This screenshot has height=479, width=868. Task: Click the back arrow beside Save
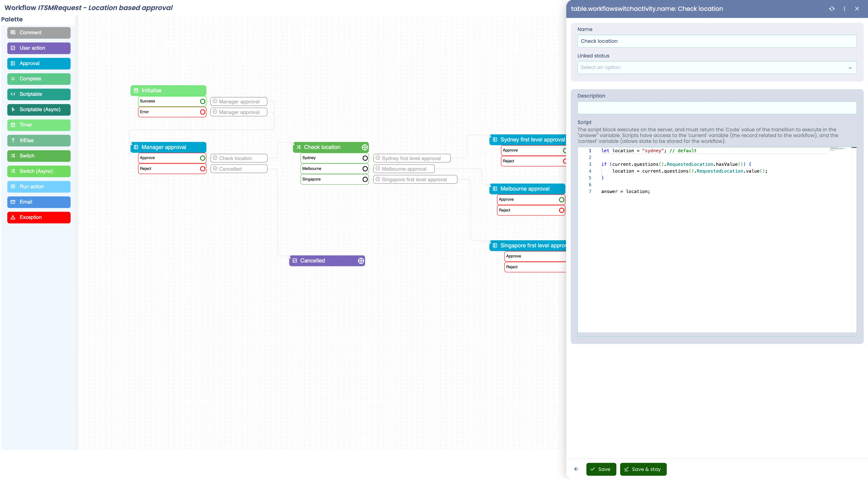(576, 469)
